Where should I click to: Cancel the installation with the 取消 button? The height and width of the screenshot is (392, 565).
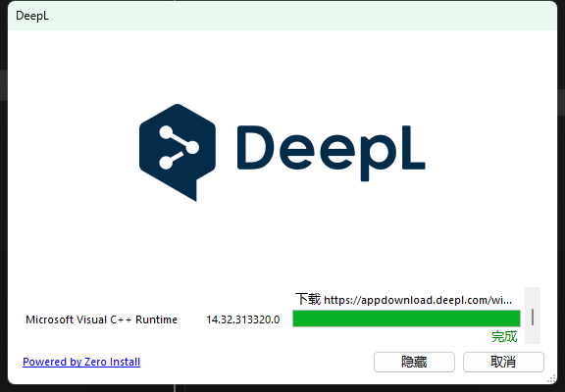(503, 362)
